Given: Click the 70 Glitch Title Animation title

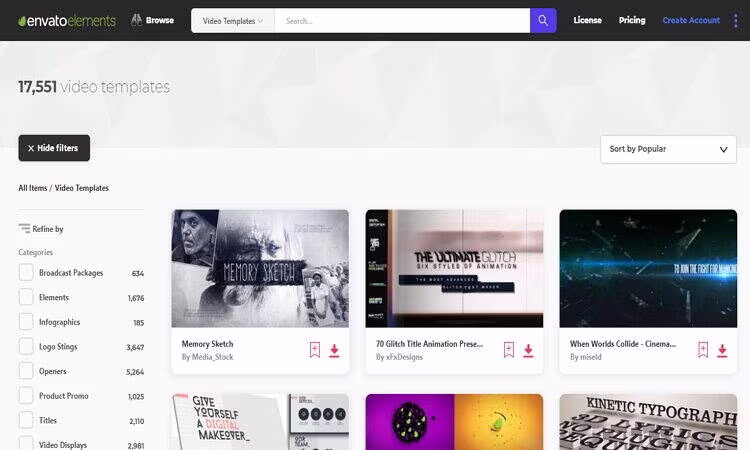Looking at the screenshot, I should pos(430,344).
